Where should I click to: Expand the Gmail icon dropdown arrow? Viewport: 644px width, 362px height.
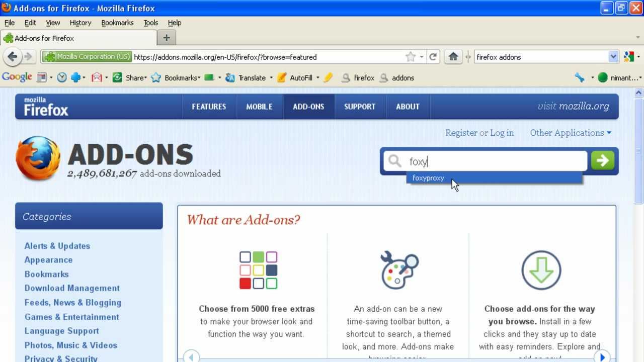click(x=106, y=77)
